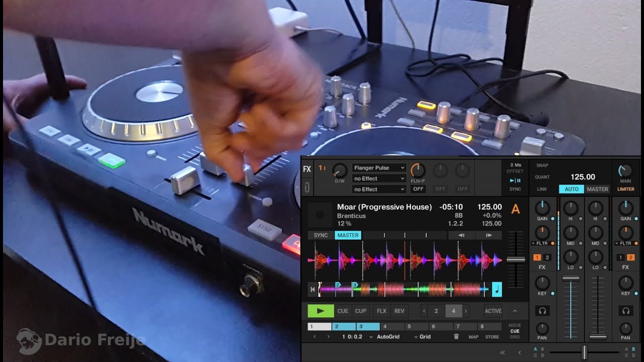Image resolution: width=644 pixels, height=362 pixels.
Task: Click cue marker 3 on stripe
Action: point(355,285)
